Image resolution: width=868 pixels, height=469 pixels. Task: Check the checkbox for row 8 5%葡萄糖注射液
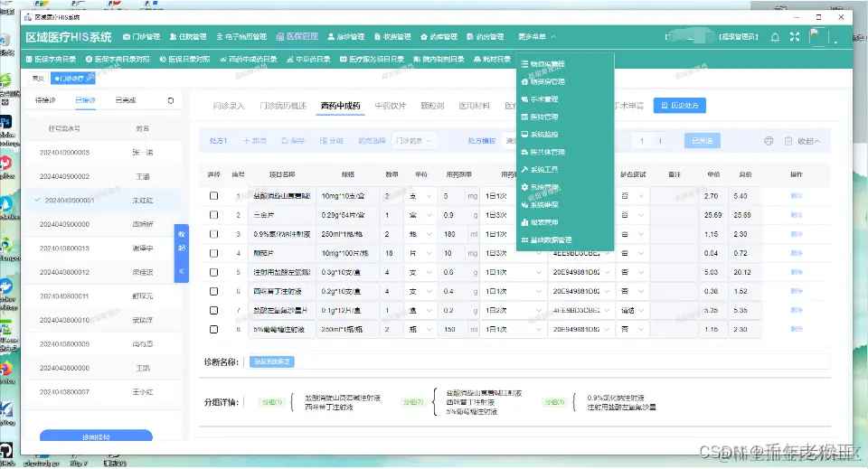213,330
